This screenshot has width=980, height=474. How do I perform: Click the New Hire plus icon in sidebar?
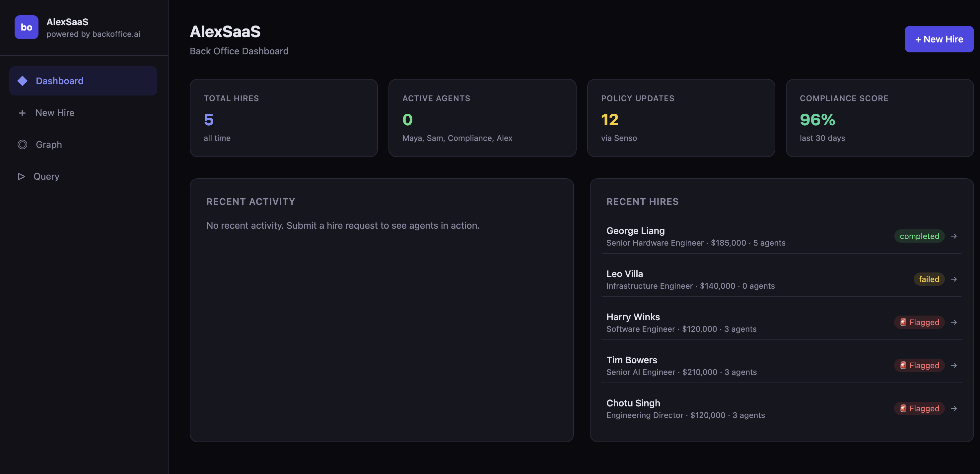pyautogui.click(x=22, y=113)
